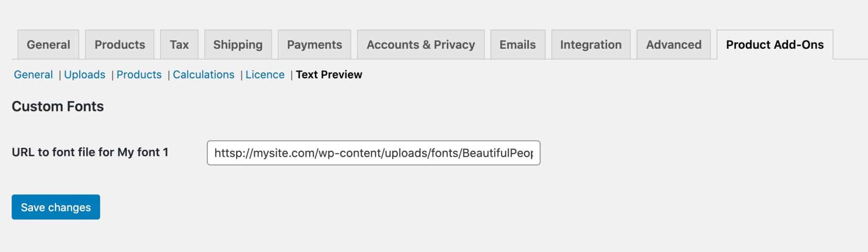Image resolution: width=868 pixels, height=252 pixels.
Task: Click inside the font file URL field
Action: (x=373, y=153)
